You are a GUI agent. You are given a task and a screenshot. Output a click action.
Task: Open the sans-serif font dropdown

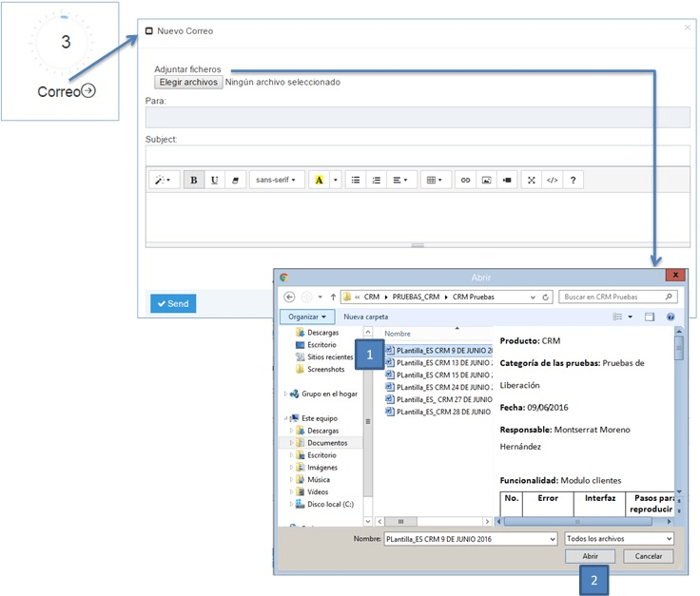click(276, 180)
